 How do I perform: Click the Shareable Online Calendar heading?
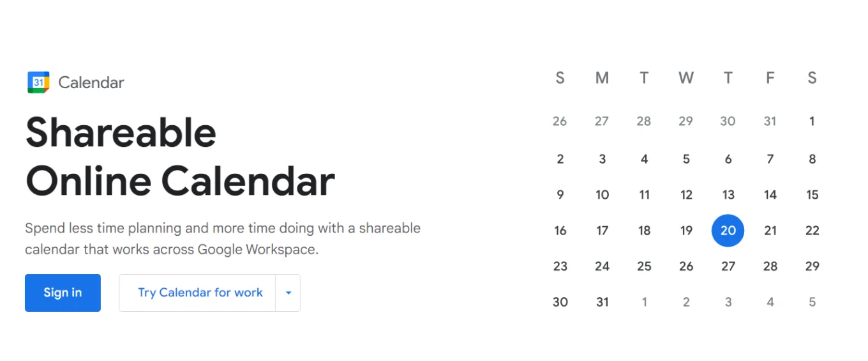pyautogui.click(x=180, y=157)
